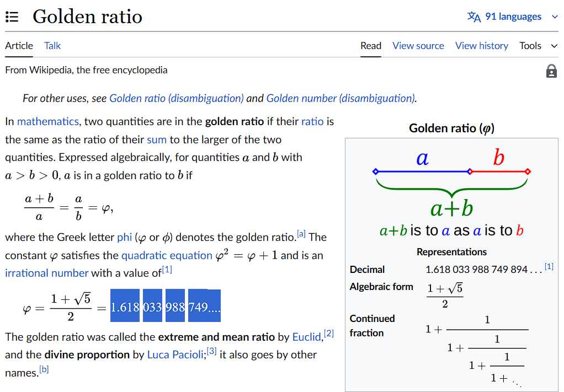Expand the Tools menu chevron
This screenshot has height=392, width=564.
[554, 46]
